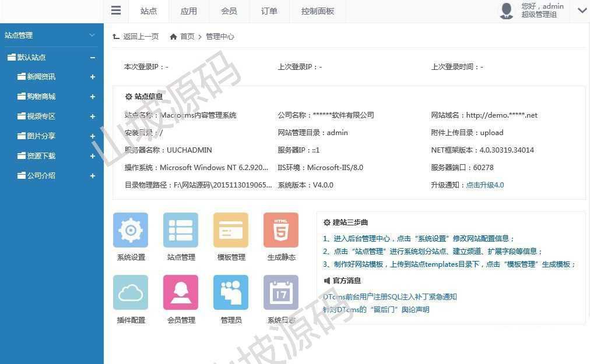Expand the 新闻资讯 plus button
The image size is (590, 364).
click(93, 77)
